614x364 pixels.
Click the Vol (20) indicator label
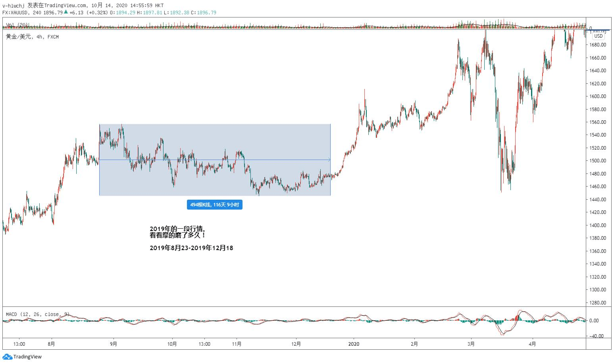click(x=17, y=25)
